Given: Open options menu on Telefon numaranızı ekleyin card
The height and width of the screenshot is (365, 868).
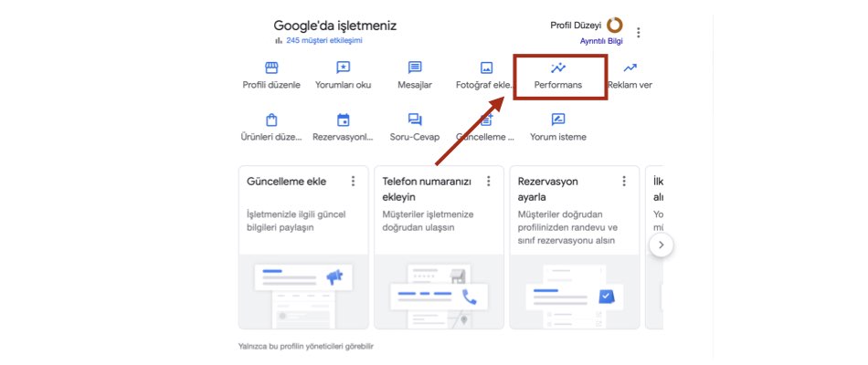Looking at the screenshot, I should coord(489,182).
